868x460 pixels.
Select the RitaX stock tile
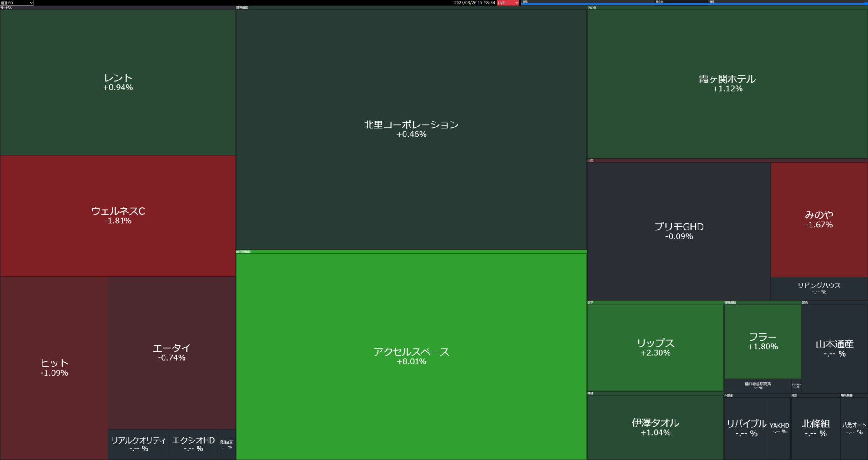click(226, 444)
